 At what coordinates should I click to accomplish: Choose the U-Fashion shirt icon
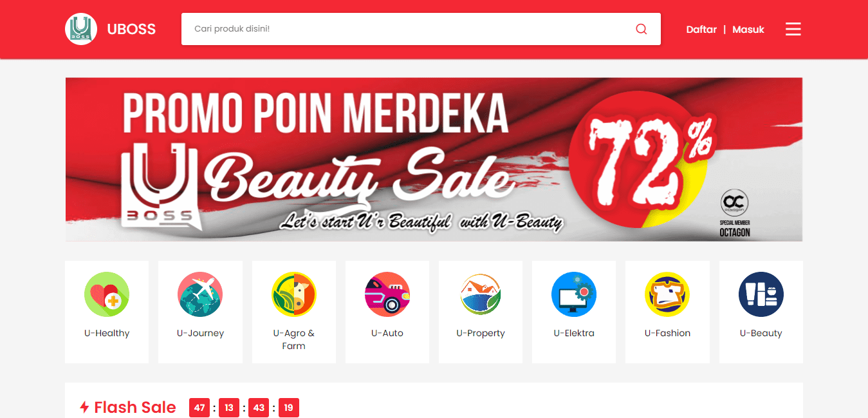667,294
